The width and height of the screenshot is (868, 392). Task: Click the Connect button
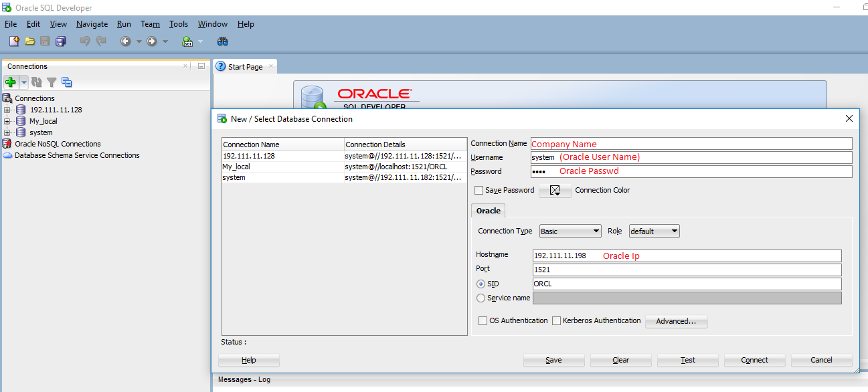754,360
